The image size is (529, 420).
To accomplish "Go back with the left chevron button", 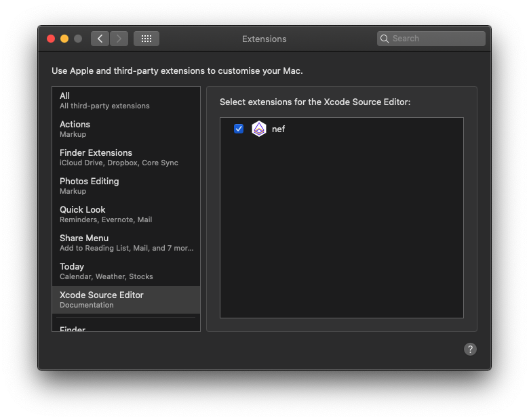I will point(100,39).
